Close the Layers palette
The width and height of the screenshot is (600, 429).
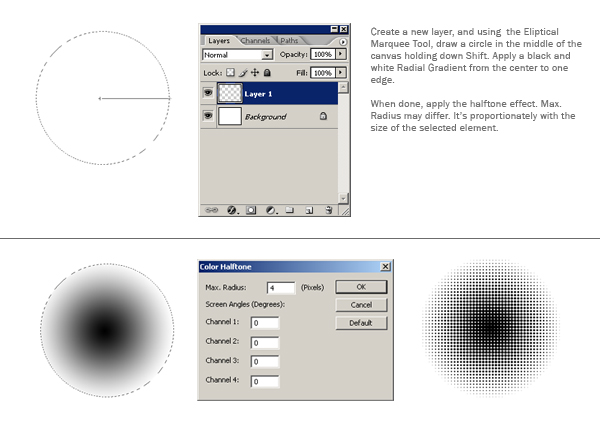click(344, 29)
